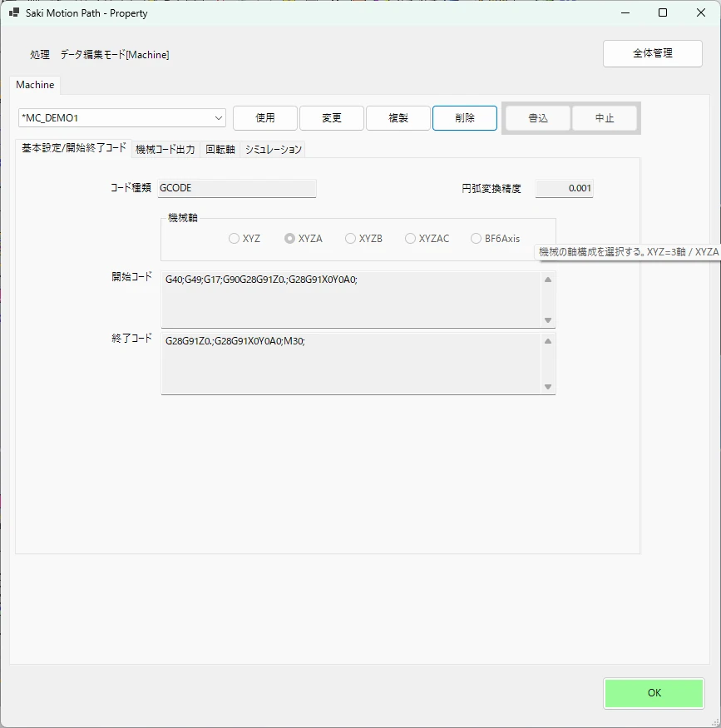The image size is (721, 728).
Task: Click the 複製 button
Action: [398, 118]
